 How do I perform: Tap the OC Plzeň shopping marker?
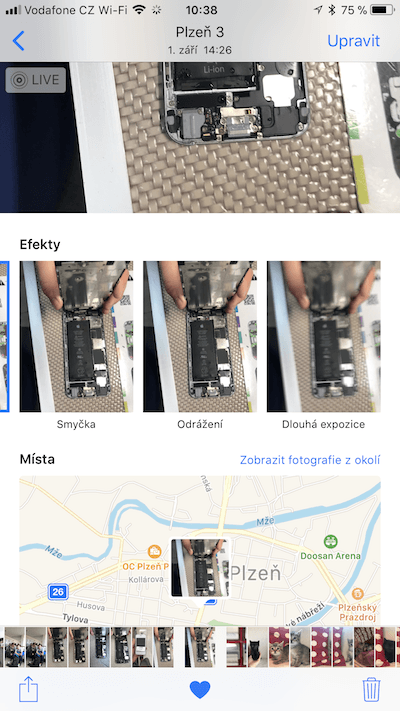click(x=155, y=552)
